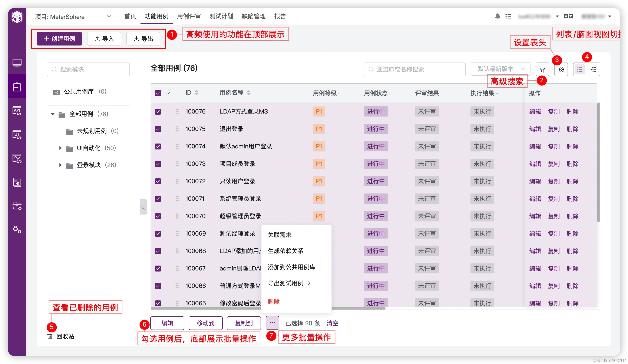
Task: Switch to the 测试计划 tab
Action: click(x=221, y=16)
